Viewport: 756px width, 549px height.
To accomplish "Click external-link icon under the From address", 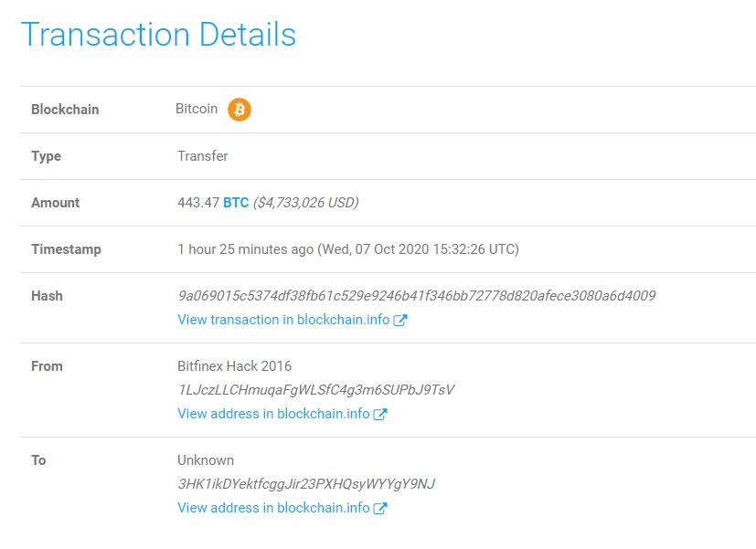I will (x=380, y=415).
